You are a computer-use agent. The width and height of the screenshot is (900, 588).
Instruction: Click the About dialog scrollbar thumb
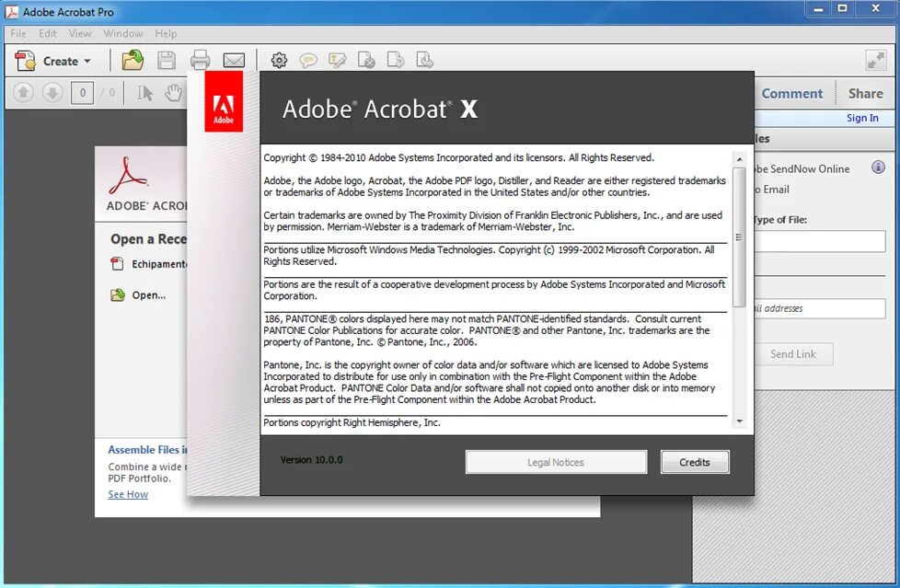pyautogui.click(x=739, y=236)
